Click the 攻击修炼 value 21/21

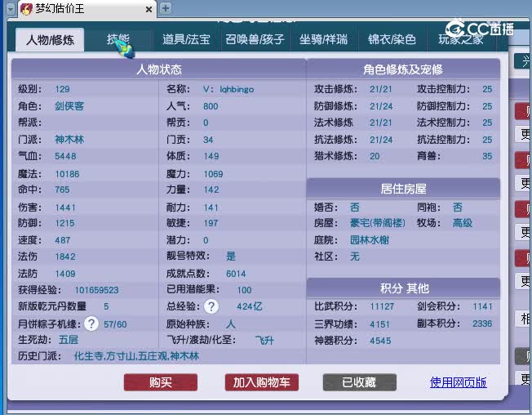(381, 89)
